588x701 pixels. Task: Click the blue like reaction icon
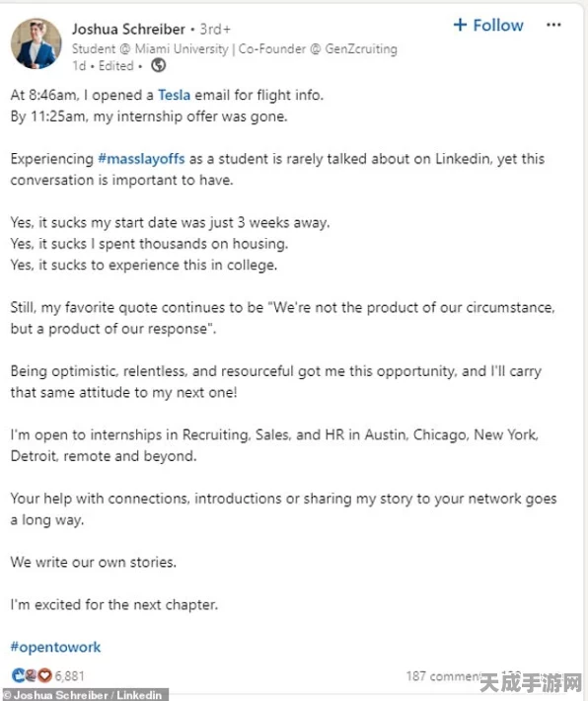click(19, 675)
